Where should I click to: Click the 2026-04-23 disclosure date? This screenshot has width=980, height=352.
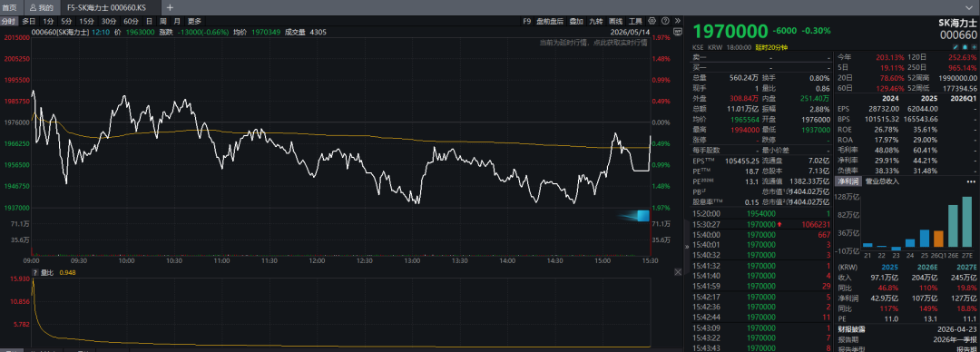pyautogui.click(x=958, y=328)
